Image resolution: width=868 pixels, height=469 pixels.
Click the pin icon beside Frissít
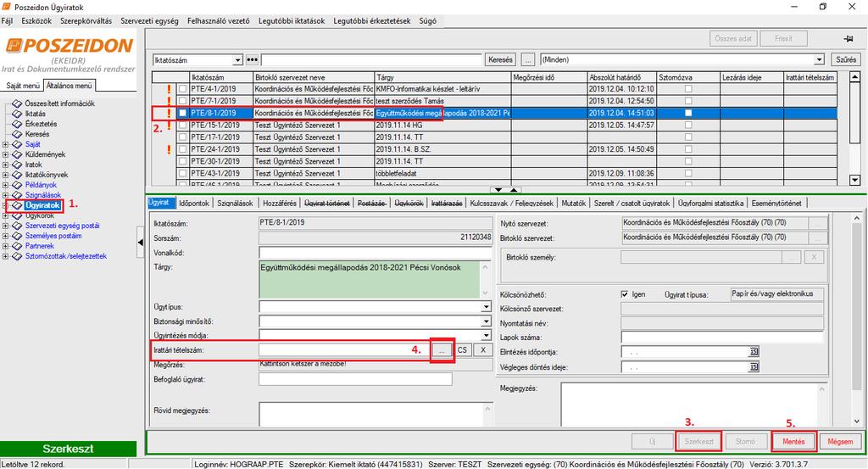coord(848,39)
